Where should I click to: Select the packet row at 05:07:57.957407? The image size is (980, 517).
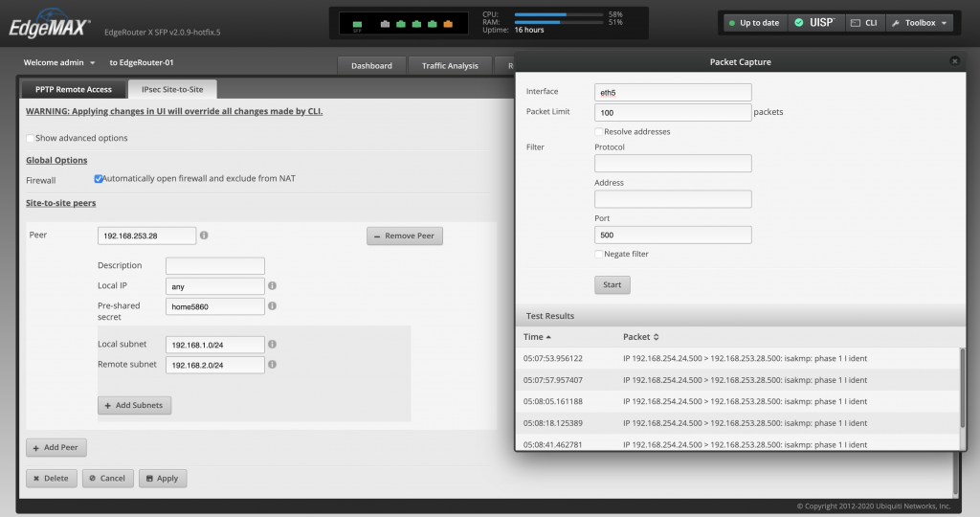(x=738, y=380)
